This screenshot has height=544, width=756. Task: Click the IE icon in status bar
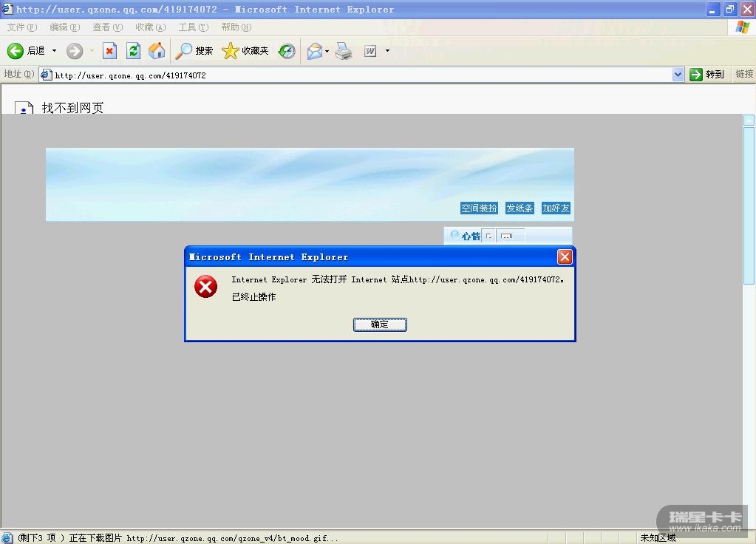(7, 538)
